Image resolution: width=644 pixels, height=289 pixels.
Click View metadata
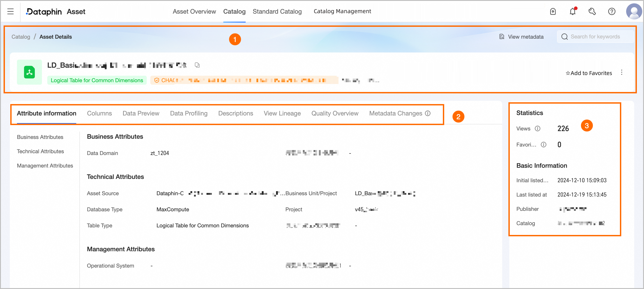[526, 37]
